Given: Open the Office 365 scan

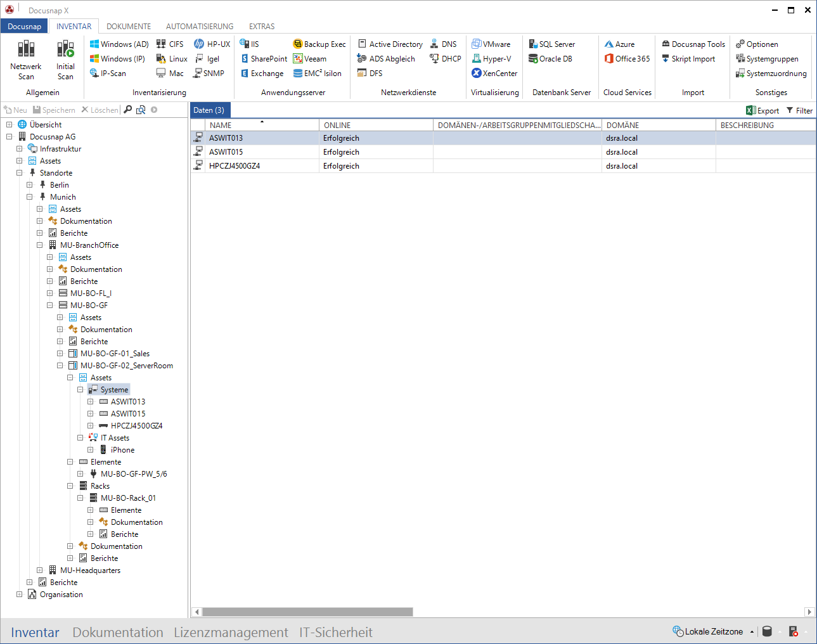Looking at the screenshot, I should 627,59.
